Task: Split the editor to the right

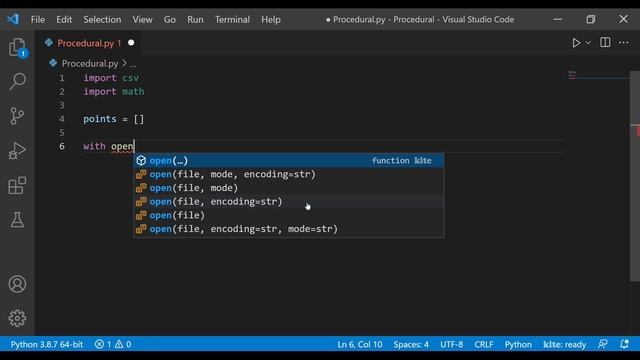Action: click(x=605, y=42)
